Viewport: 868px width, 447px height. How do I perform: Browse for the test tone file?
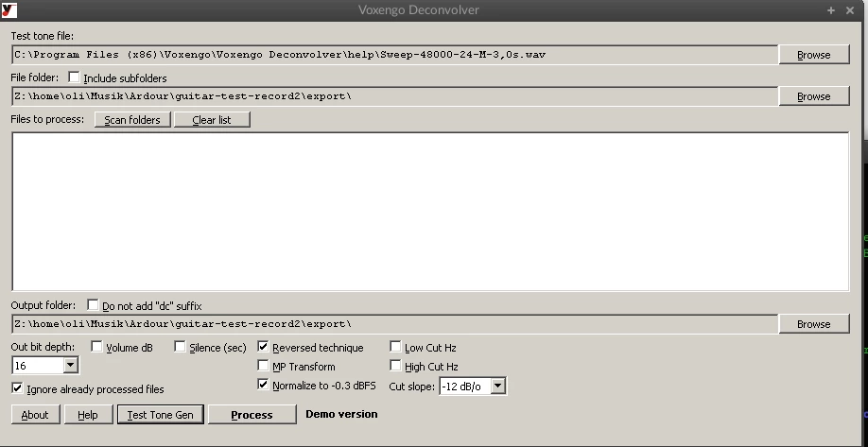coord(814,55)
